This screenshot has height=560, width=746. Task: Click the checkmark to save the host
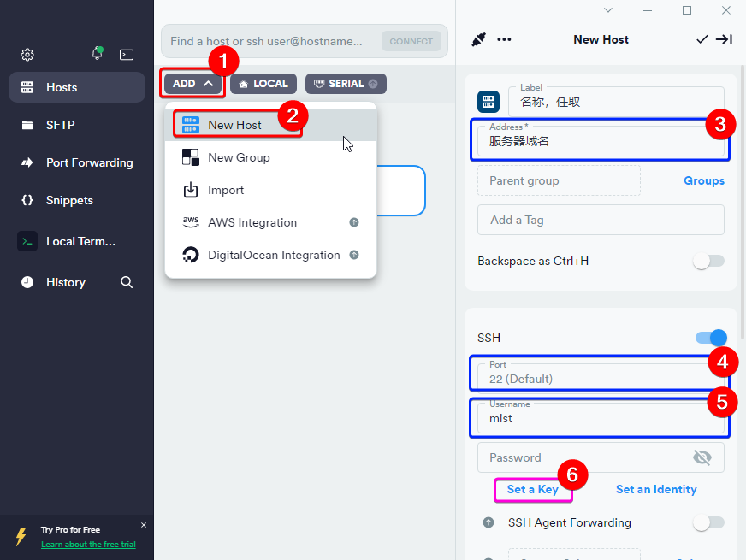(x=702, y=39)
